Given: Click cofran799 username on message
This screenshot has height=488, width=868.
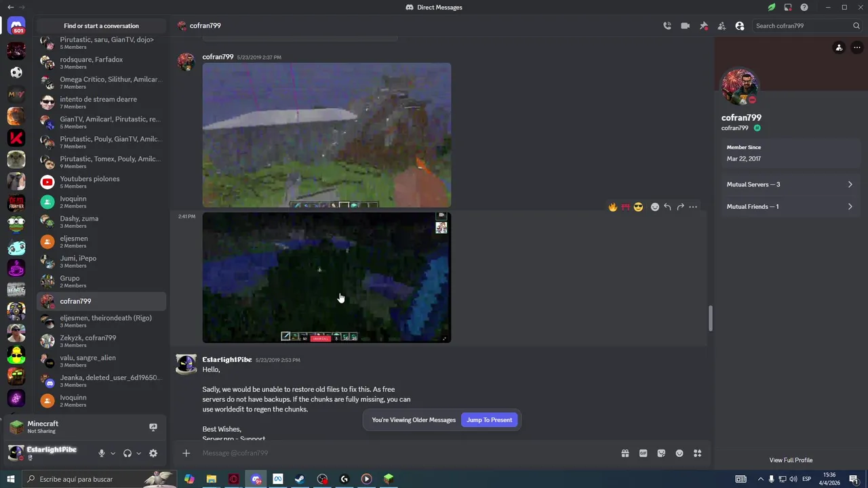Looking at the screenshot, I should click(218, 57).
